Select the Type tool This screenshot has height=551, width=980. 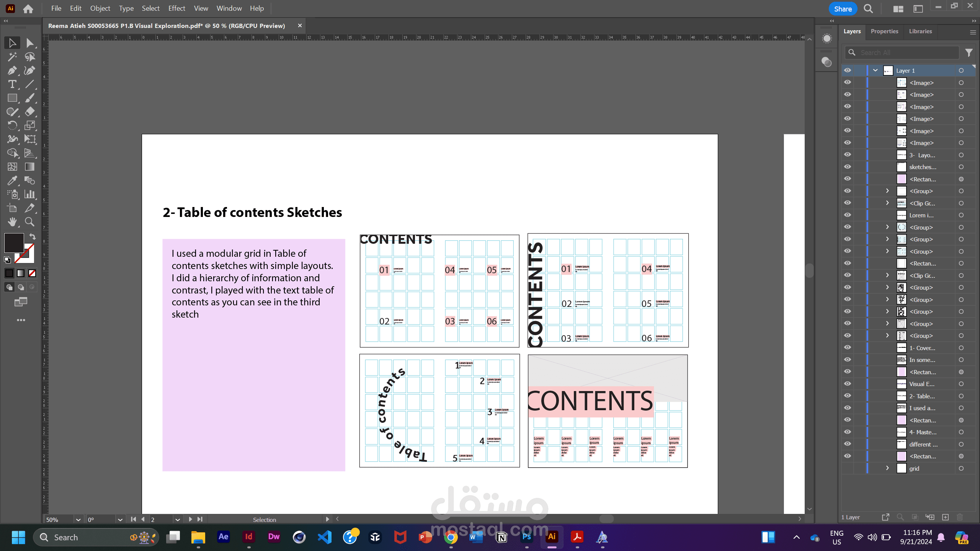point(12,84)
